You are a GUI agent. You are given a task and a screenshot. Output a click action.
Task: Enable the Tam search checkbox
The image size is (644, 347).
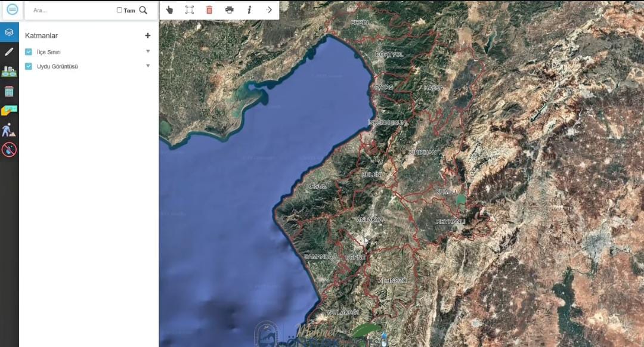click(x=119, y=10)
